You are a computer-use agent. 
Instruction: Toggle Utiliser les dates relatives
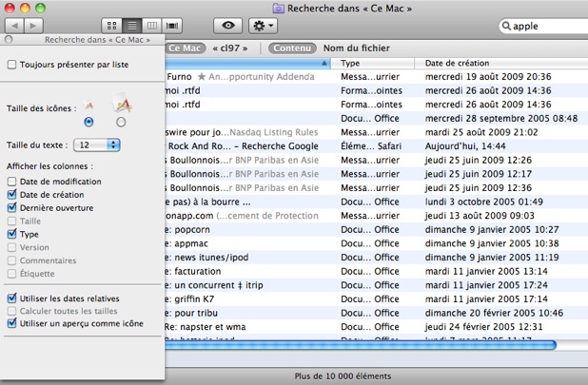pyautogui.click(x=12, y=298)
